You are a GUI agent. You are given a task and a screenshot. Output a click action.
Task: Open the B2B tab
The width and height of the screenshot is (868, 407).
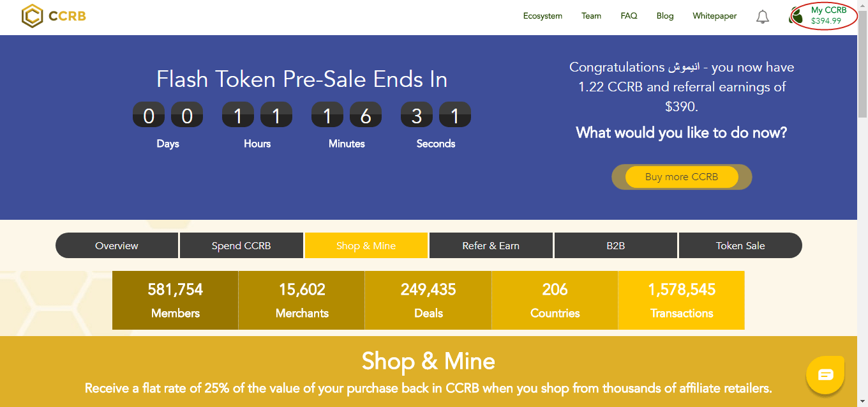click(x=616, y=245)
